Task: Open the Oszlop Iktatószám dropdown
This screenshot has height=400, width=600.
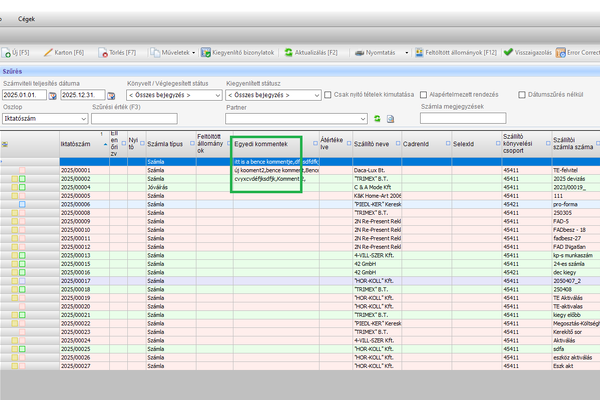Action: click(45, 119)
